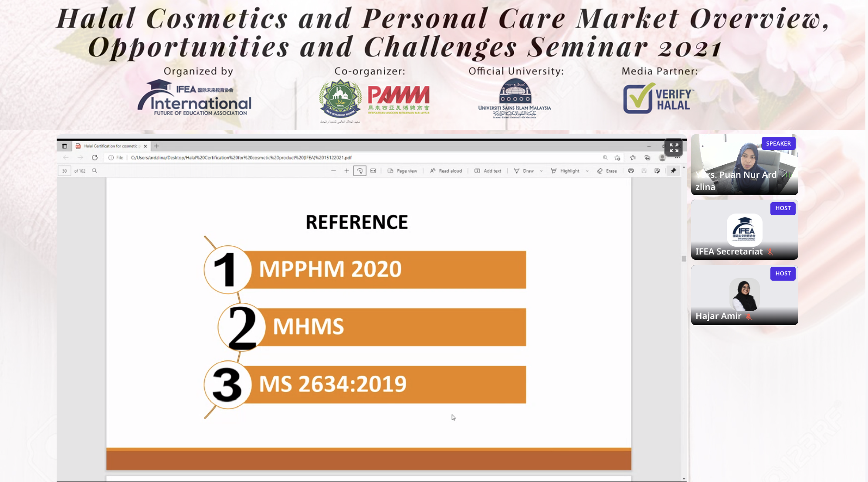
Task: Open the document search field
Action: click(x=95, y=171)
